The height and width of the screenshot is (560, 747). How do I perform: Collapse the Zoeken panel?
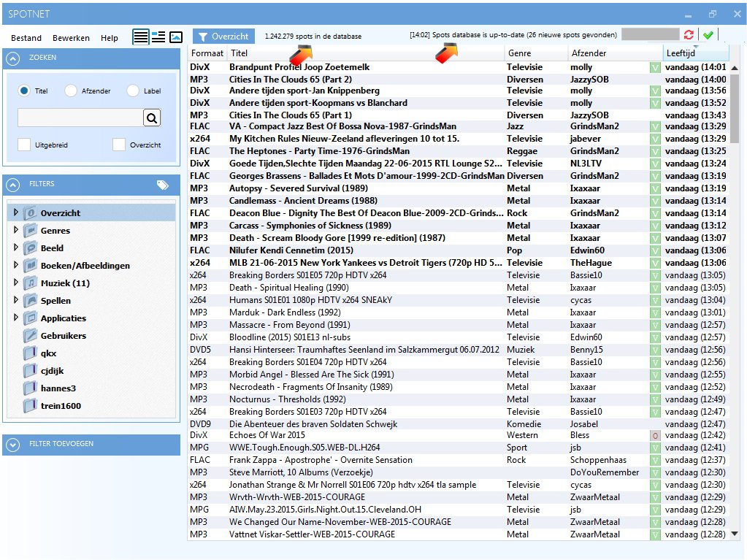[x=13, y=58]
